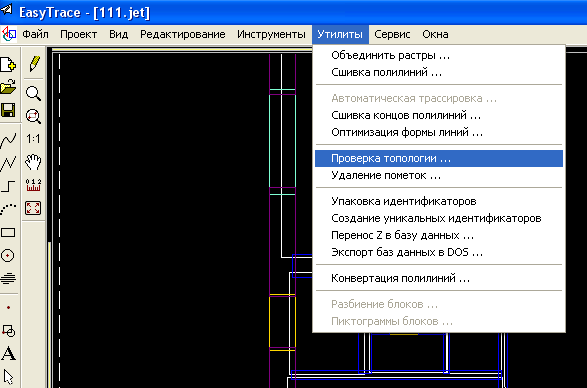The height and width of the screenshot is (388, 587).
Task: Choose Оптимизация формы линий entry
Action: (439, 132)
